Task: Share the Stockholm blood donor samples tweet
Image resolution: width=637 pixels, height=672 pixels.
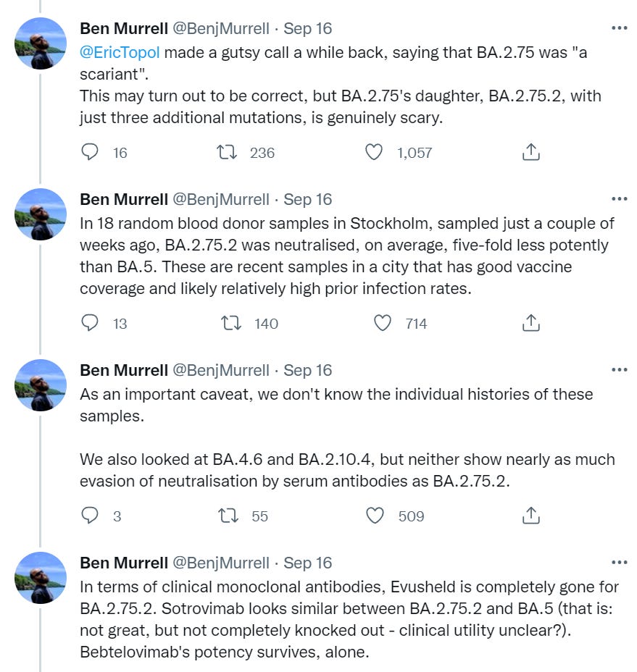Action: tap(531, 323)
